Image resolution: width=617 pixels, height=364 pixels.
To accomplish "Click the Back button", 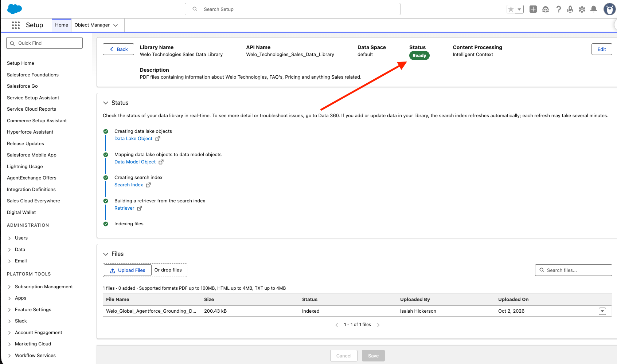I will tap(118, 49).
